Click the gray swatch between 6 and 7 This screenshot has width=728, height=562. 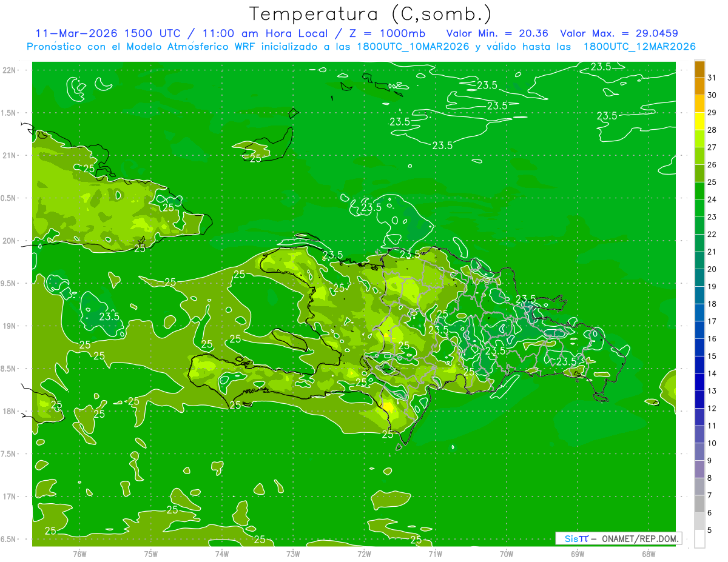click(x=699, y=504)
